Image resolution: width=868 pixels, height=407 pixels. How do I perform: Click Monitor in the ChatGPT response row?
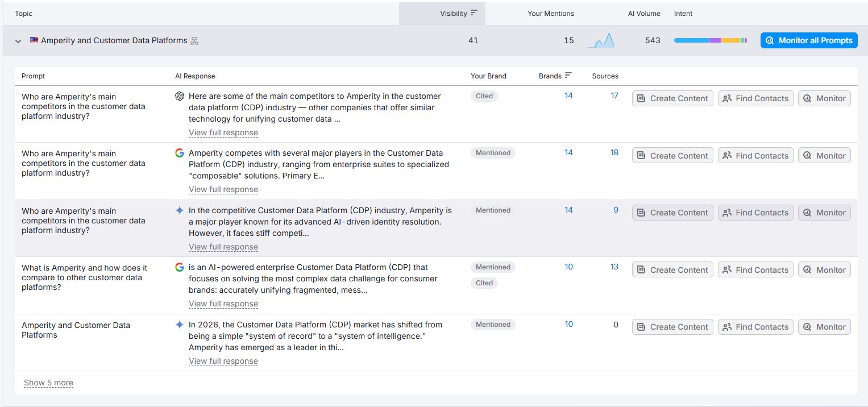click(824, 98)
